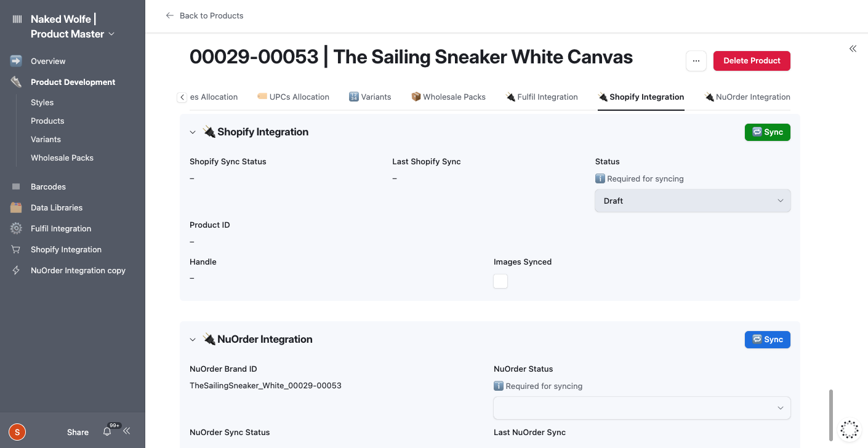Click info icon under NuOrder Status

(x=499, y=386)
